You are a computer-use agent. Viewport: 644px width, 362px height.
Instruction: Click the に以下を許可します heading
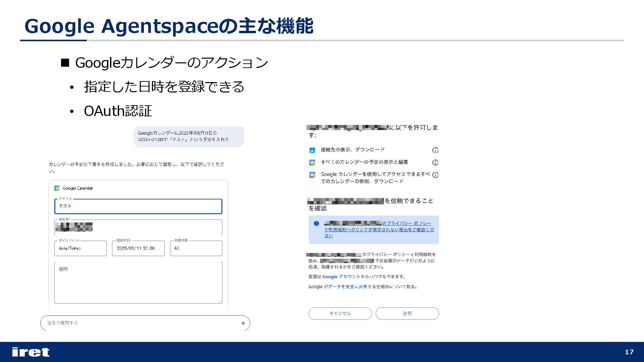pyautogui.click(x=373, y=131)
